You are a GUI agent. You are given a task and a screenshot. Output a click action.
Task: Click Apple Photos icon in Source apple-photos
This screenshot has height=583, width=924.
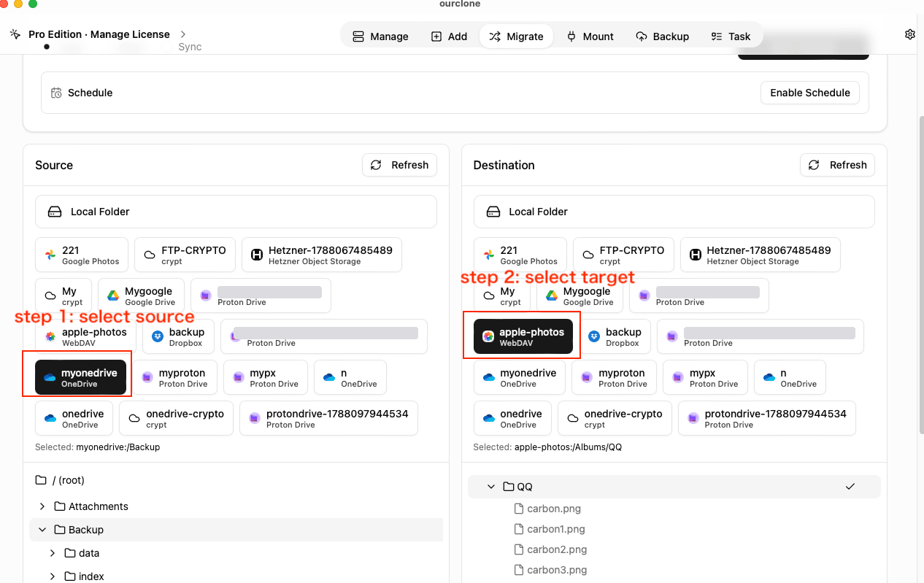[50, 336]
